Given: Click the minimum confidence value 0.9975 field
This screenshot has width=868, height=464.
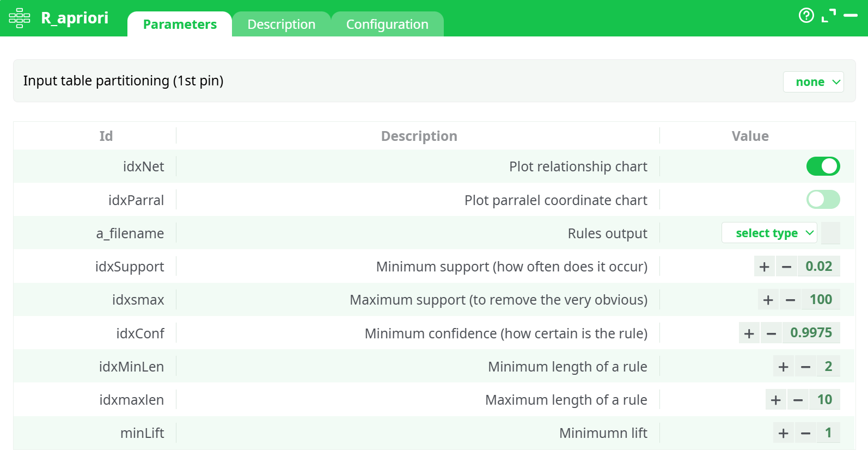Looking at the screenshot, I should pyautogui.click(x=811, y=333).
